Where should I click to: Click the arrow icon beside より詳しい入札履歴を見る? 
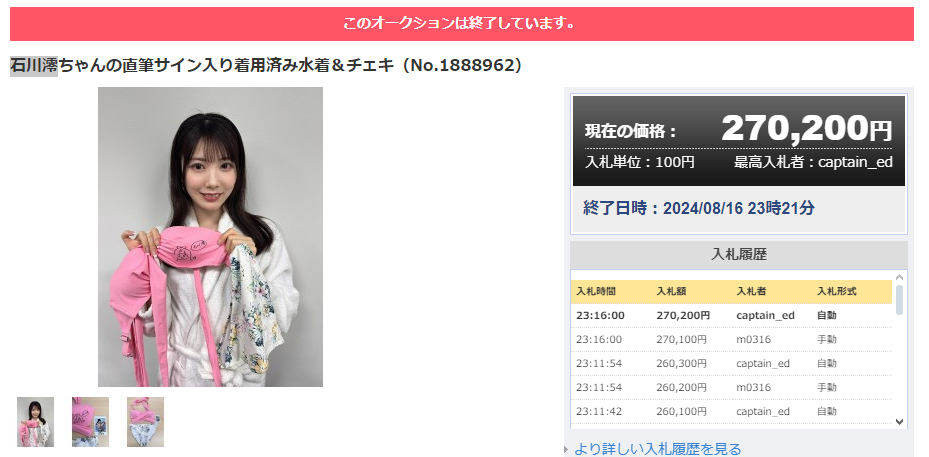point(567,450)
